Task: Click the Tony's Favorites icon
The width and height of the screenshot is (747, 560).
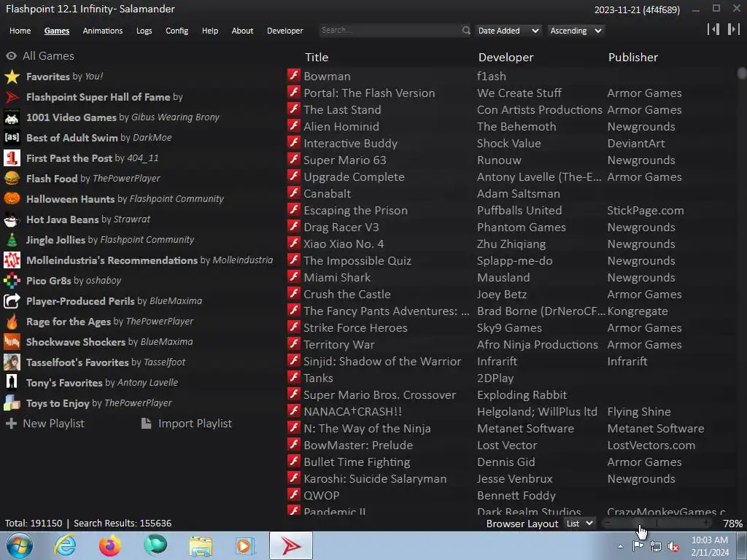Action: [x=12, y=382]
